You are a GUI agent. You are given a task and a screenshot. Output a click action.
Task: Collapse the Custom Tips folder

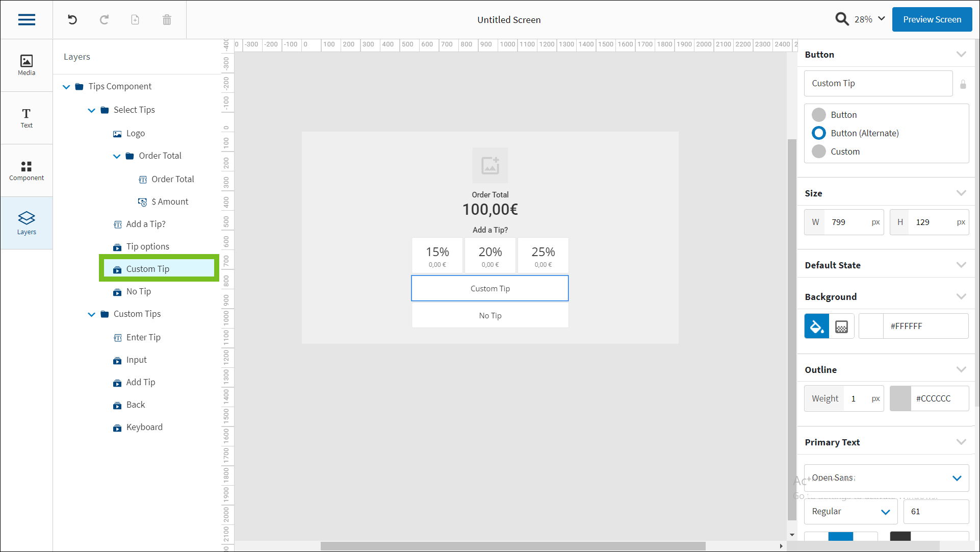pos(91,314)
